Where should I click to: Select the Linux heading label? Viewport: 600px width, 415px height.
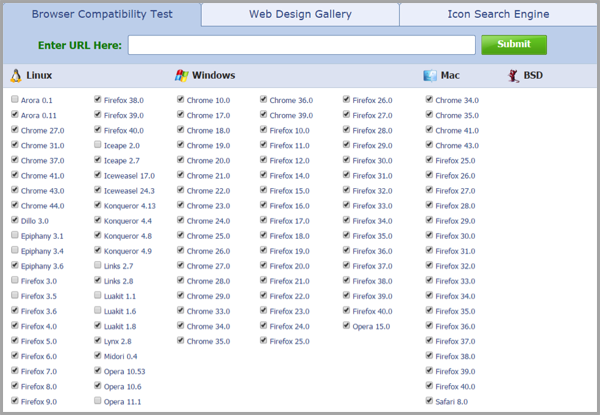(39, 75)
